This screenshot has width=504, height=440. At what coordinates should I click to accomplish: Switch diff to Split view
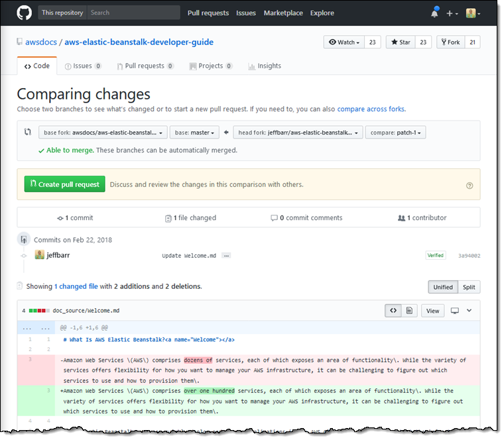tap(469, 287)
